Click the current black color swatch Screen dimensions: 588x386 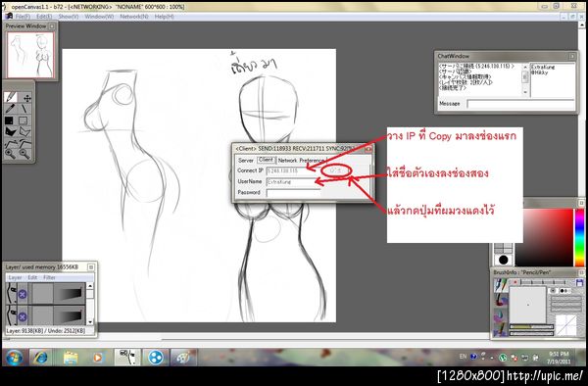[x=504, y=260]
